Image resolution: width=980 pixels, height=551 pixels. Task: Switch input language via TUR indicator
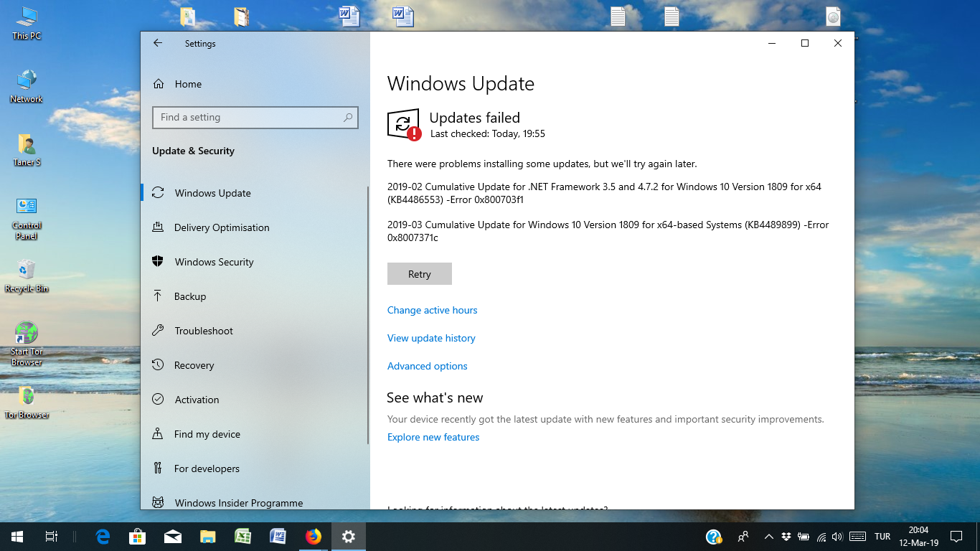882,537
